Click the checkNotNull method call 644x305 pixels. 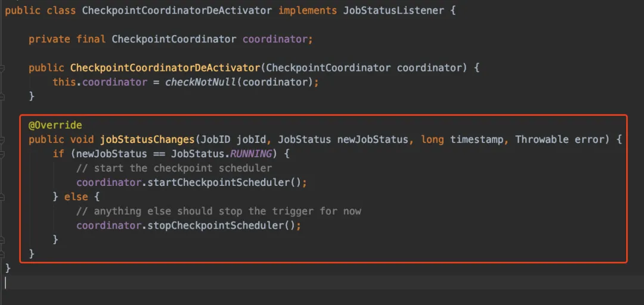click(201, 82)
